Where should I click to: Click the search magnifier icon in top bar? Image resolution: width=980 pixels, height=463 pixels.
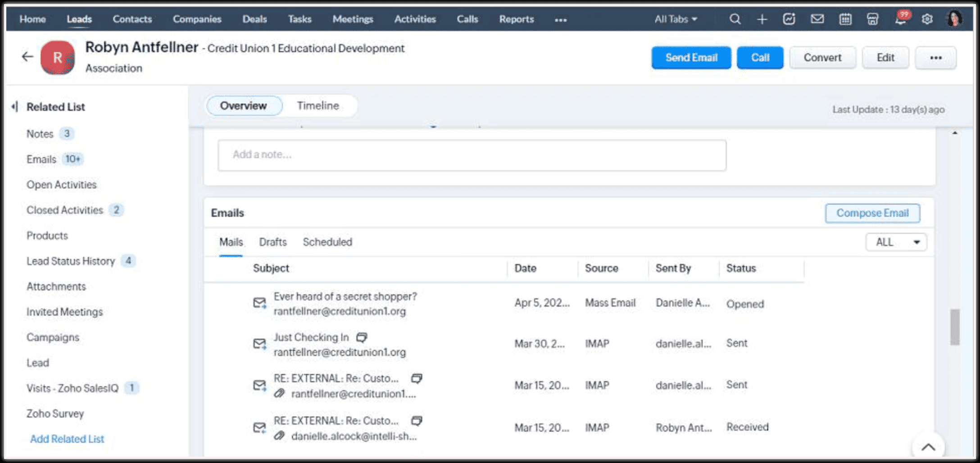point(735,19)
